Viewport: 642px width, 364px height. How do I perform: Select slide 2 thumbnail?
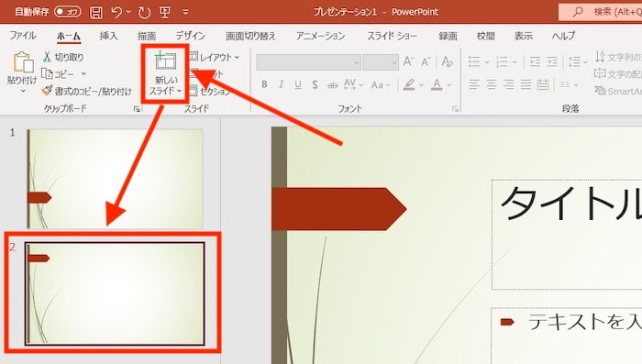pyautogui.click(x=115, y=293)
